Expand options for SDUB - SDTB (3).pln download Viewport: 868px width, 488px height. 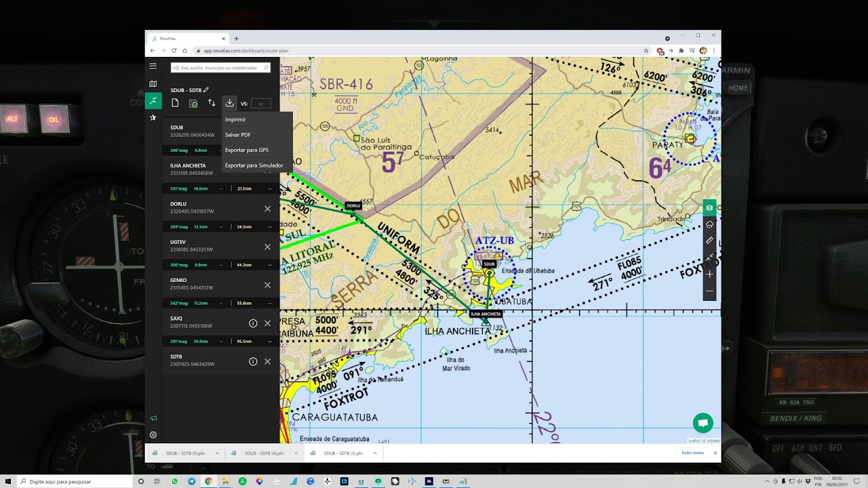pyautogui.click(x=375, y=453)
